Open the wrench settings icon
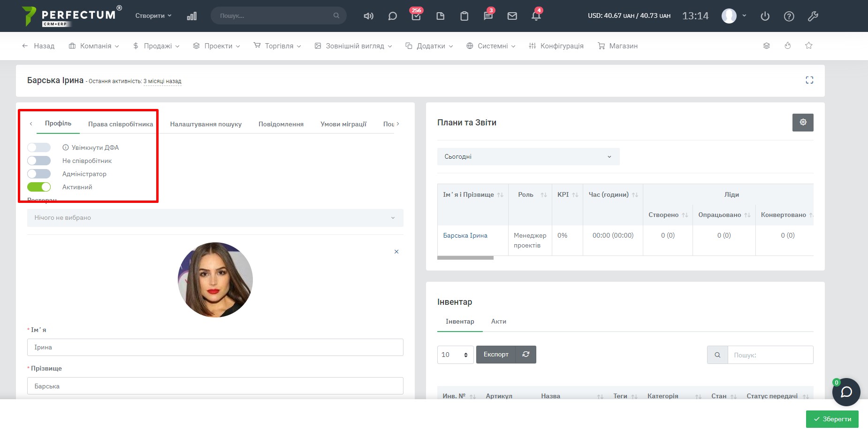Image resolution: width=868 pixels, height=433 pixels. pyautogui.click(x=813, y=16)
